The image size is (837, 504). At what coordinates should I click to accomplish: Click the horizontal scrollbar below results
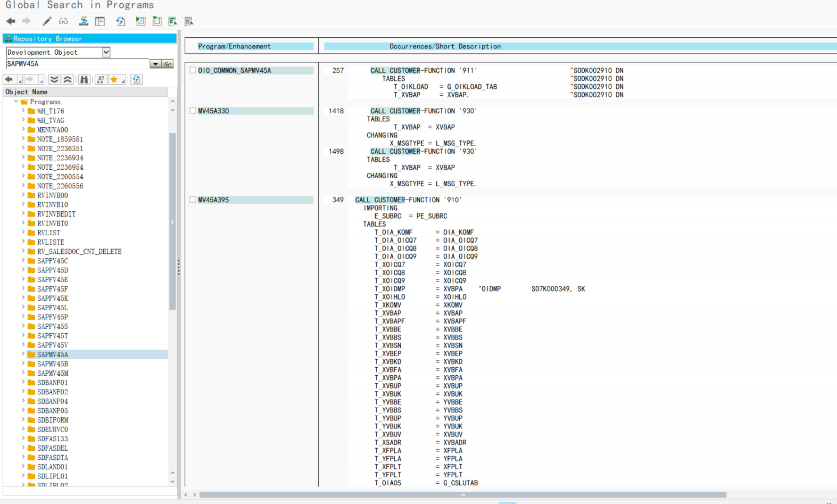tap(462, 495)
